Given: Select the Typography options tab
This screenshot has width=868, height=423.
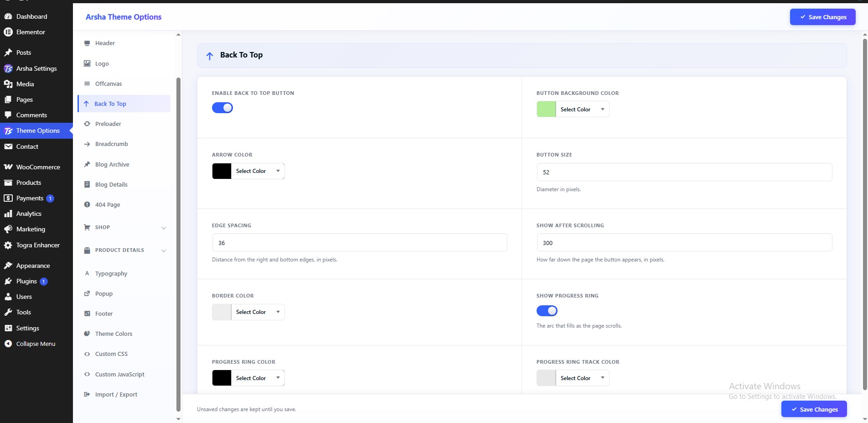Looking at the screenshot, I should [124, 273].
